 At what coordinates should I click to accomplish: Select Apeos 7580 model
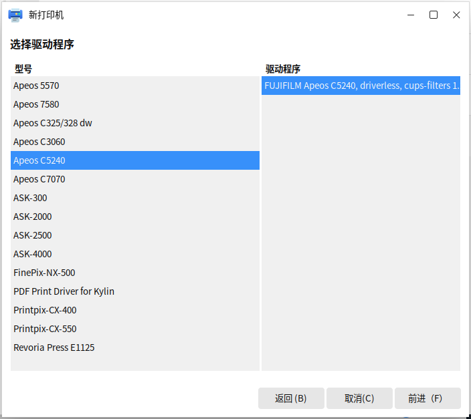pos(135,104)
